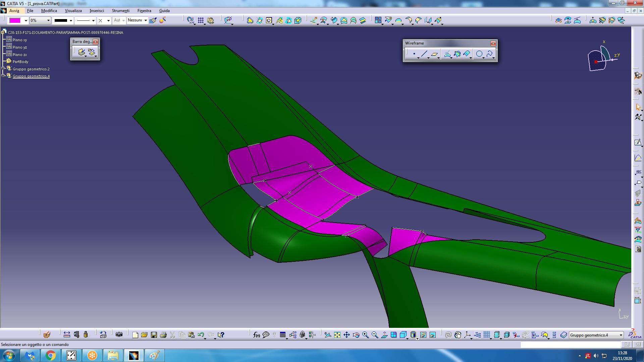The image size is (644, 362).
Task: Select the Line tool in Wireframe toolbar
Action: point(424,54)
